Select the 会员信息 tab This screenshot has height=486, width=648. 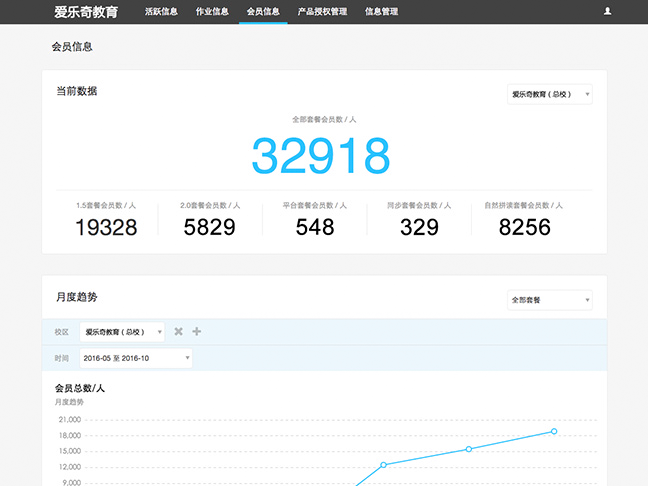[263, 12]
